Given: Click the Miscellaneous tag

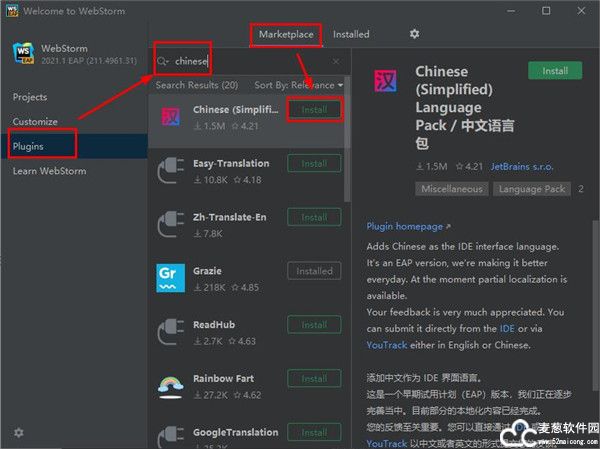Looking at the screenshot, I should click(452, 189).
